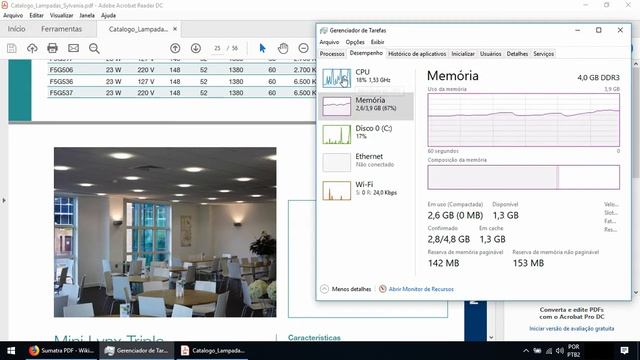Open Detalhes tab in Task Manager
Viewport: 640px width, 360px height.
517,54
